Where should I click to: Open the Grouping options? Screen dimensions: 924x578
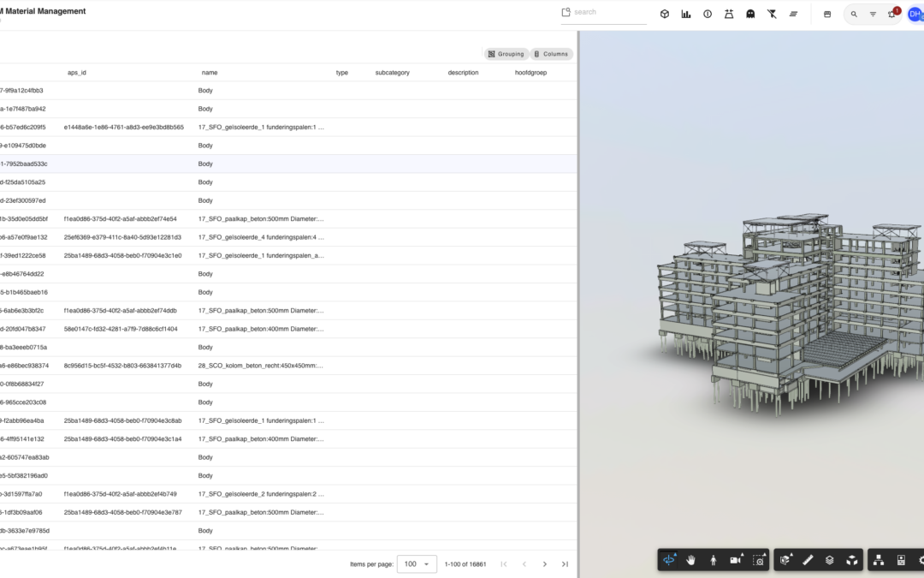tap(506, 54)
